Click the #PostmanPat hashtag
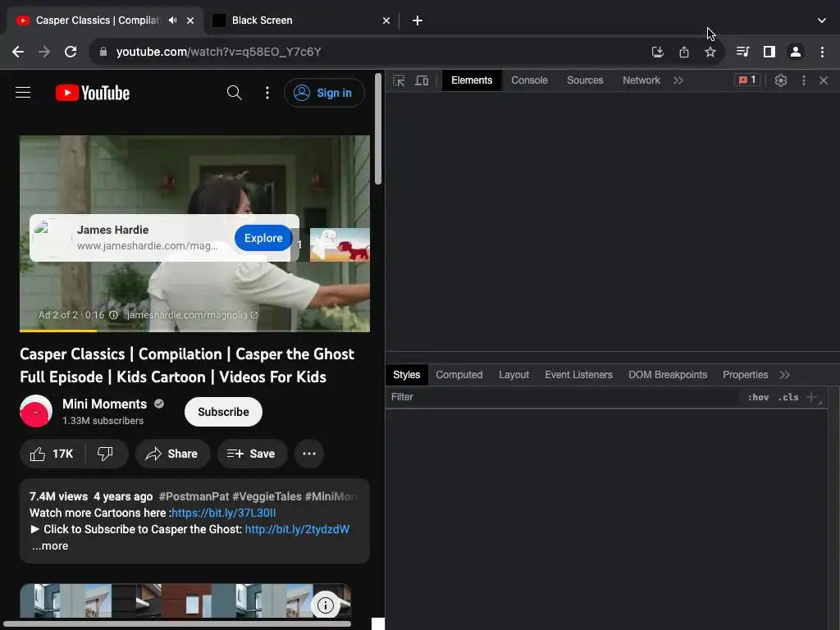Image resolution: width=840 pixels, height=630 pixels. tap(194, 496)
